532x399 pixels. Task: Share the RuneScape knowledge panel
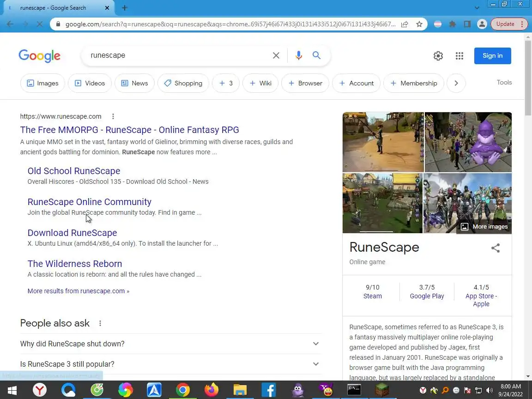(496, 248)
